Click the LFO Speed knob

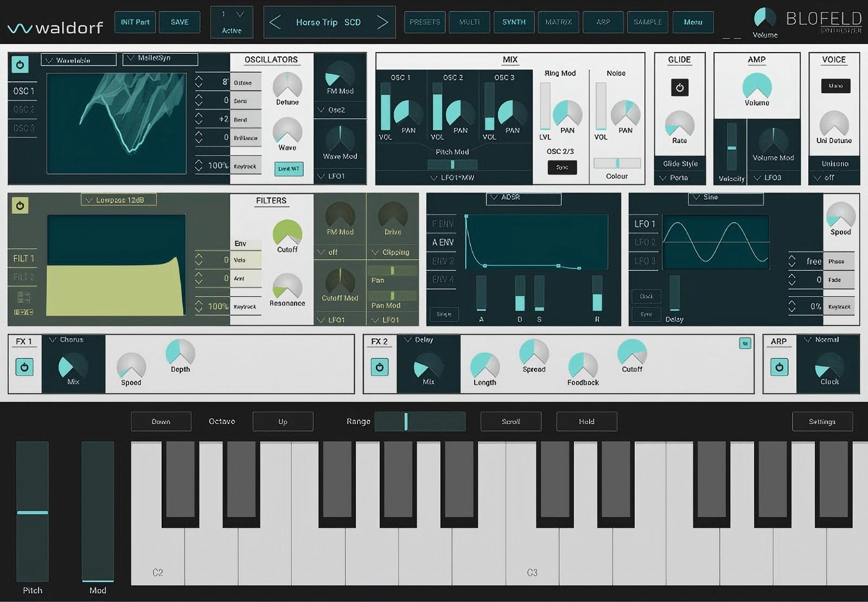pyautogui.click(x=840, y=215)
